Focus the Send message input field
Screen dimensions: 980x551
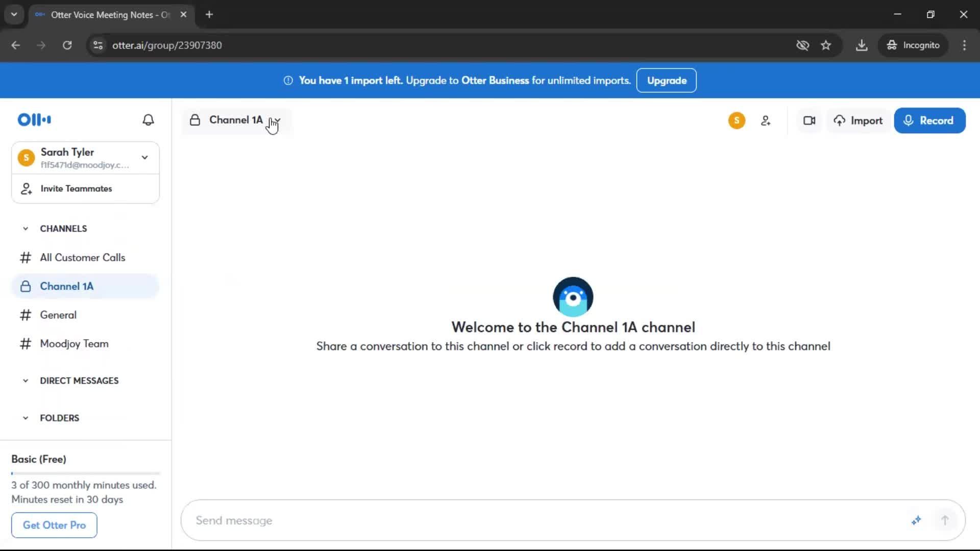[x=546, y=520]
